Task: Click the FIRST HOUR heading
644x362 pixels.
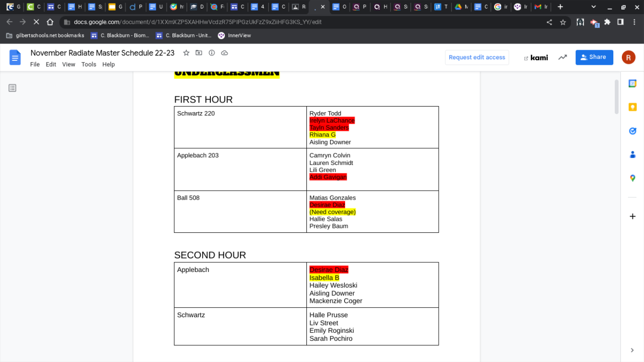Action: (x=203, y=100)
